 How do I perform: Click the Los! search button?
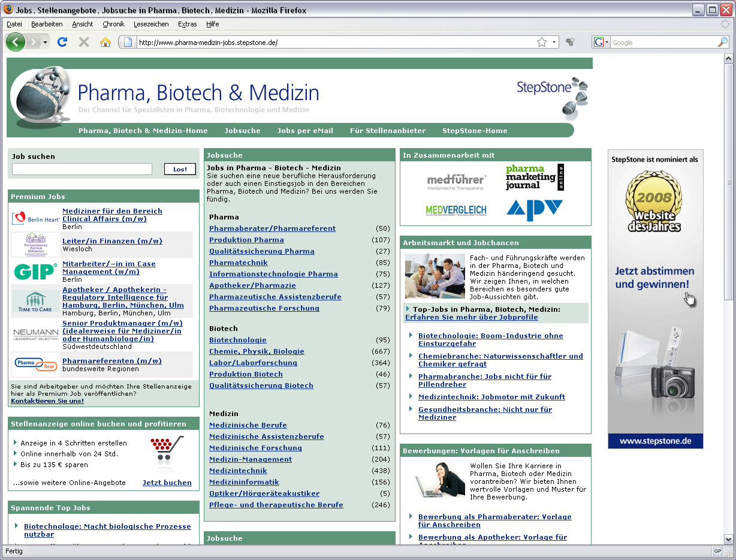tap(180, 170)
